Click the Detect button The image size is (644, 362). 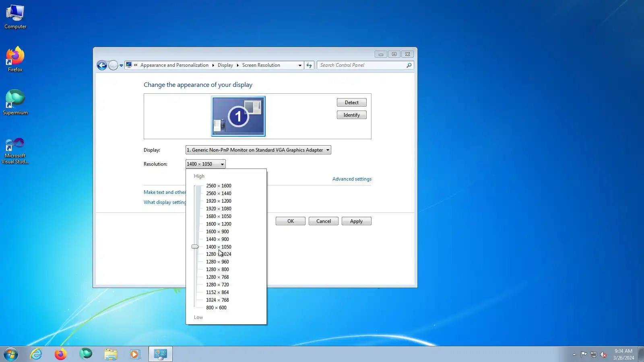tap(352, 103)
